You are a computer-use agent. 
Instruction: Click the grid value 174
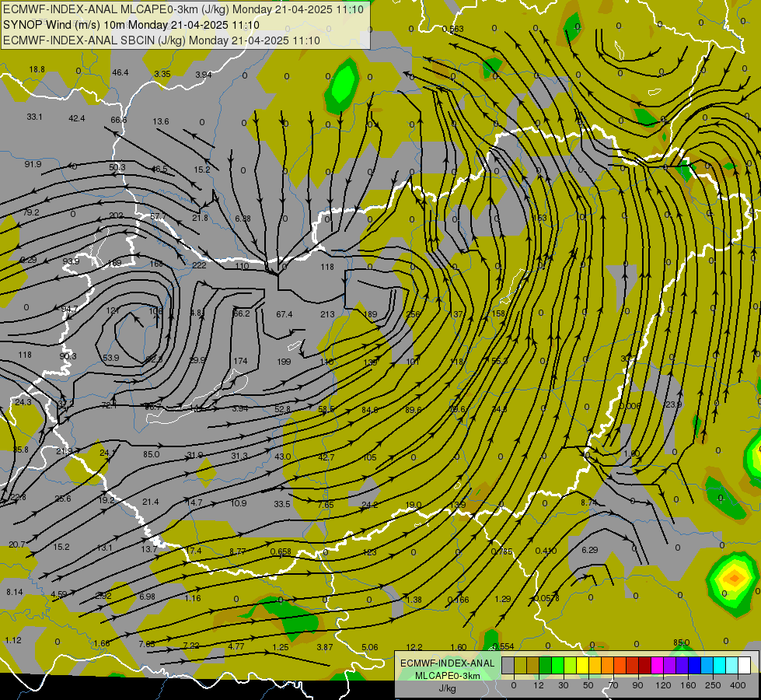[x=240, y=361]
